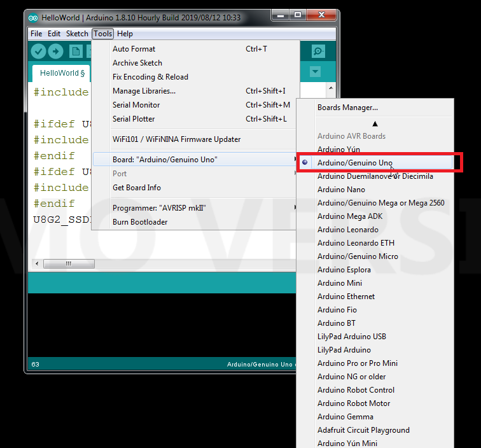Click the line number 63 in status bar

35,365
